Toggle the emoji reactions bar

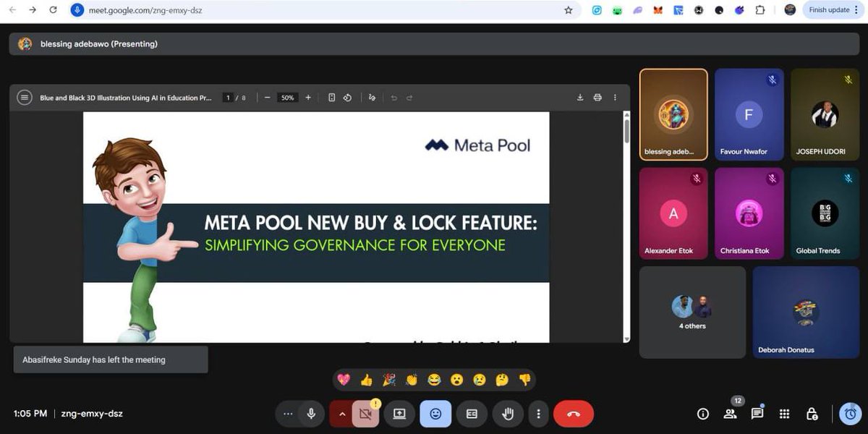point(435,414)
